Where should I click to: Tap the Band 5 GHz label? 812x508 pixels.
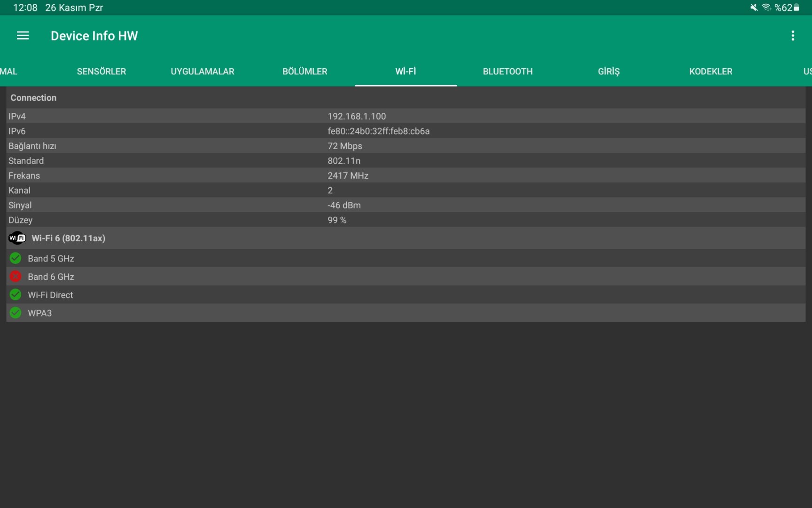click(x=51, y=258)
